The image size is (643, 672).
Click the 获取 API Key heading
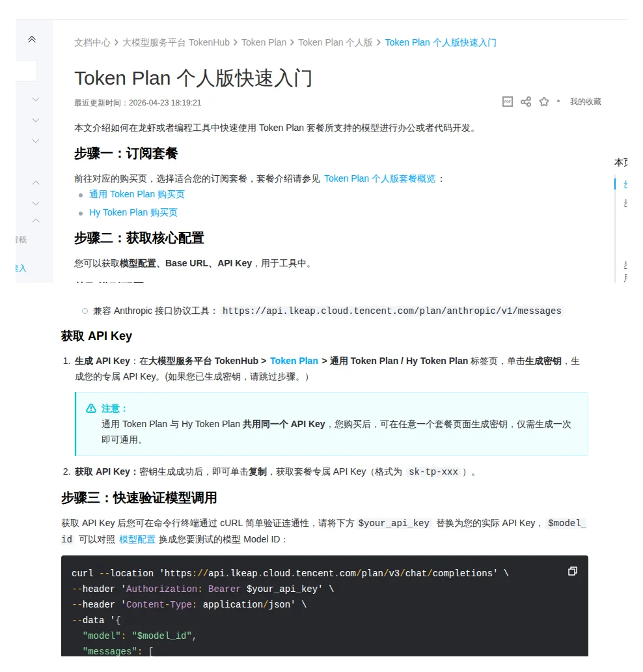(96, 336)
